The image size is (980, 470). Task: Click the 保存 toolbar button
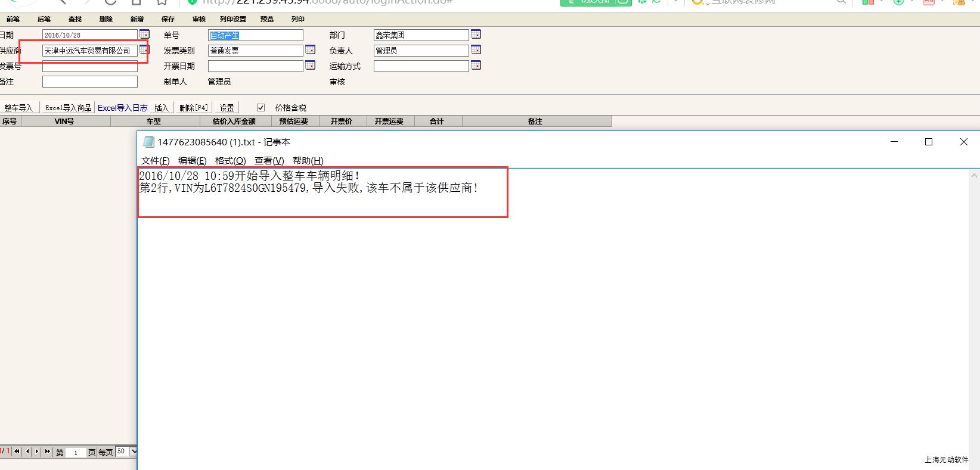[168, 19]
